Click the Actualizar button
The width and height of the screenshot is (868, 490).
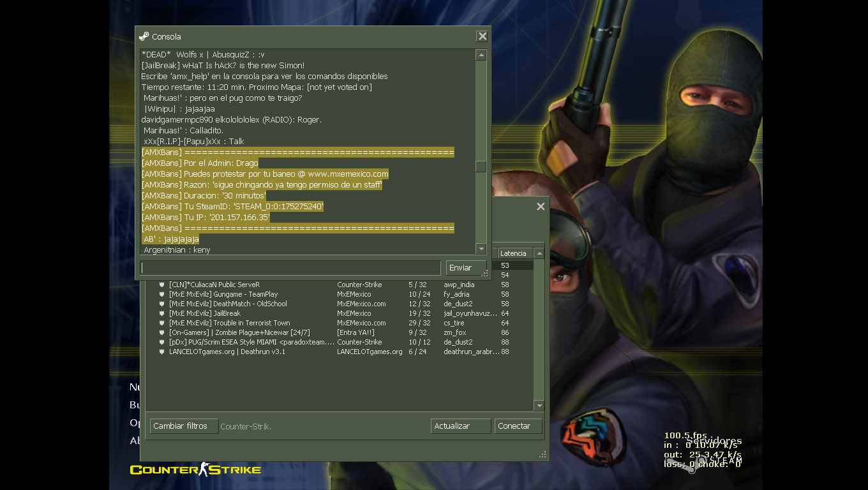click(x=461, y=426)
